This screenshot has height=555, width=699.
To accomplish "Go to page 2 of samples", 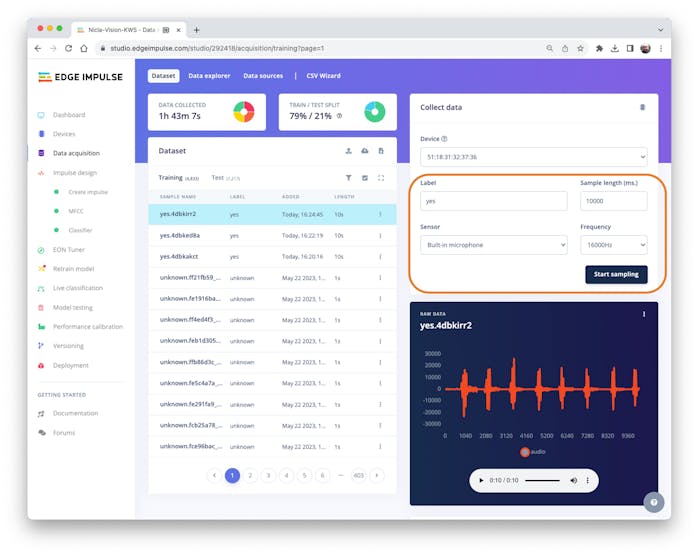I will (x=250, y=476).
